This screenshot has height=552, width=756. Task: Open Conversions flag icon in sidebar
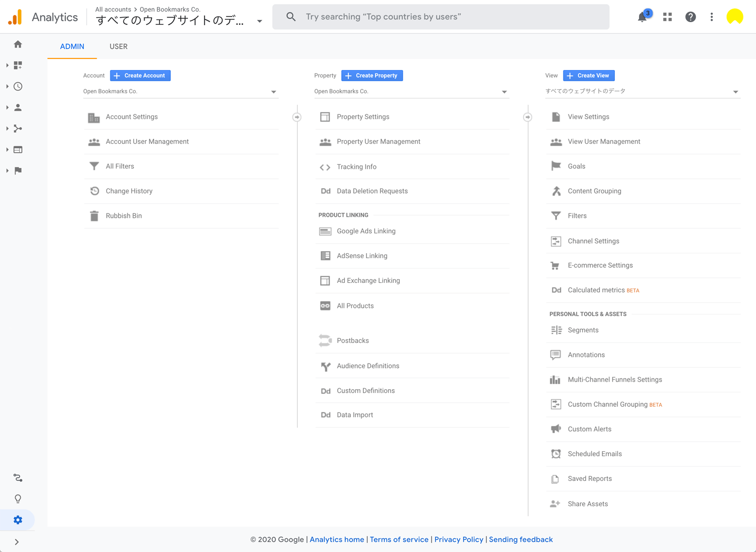pos(18,171)
